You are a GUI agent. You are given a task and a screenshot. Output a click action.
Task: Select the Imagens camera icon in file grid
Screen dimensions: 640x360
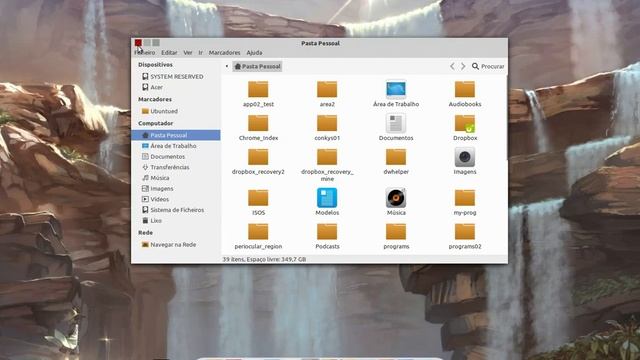coord(465,157)
